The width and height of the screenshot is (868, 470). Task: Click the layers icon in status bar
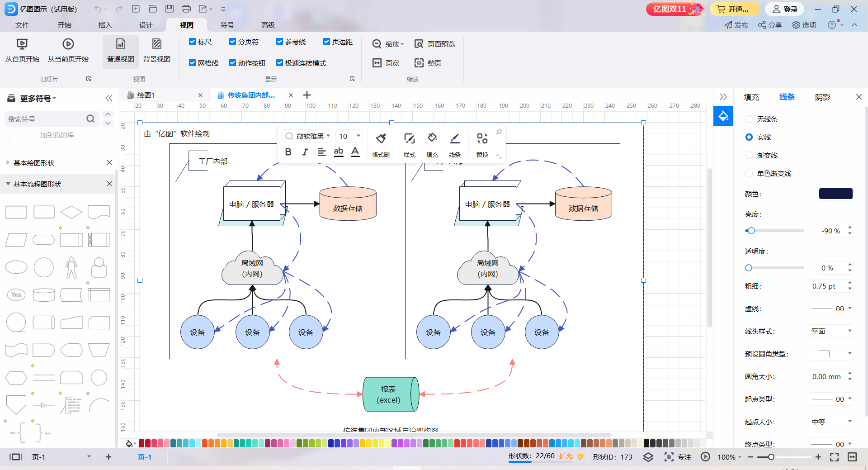coord(648,457)
